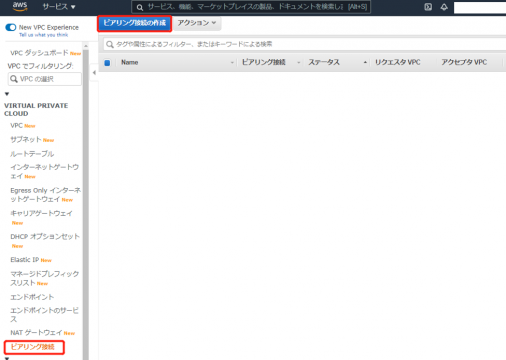Toggle the select-all checkbox in table header
This screenshot has height=360, width=506.
[x=107, y=63]
